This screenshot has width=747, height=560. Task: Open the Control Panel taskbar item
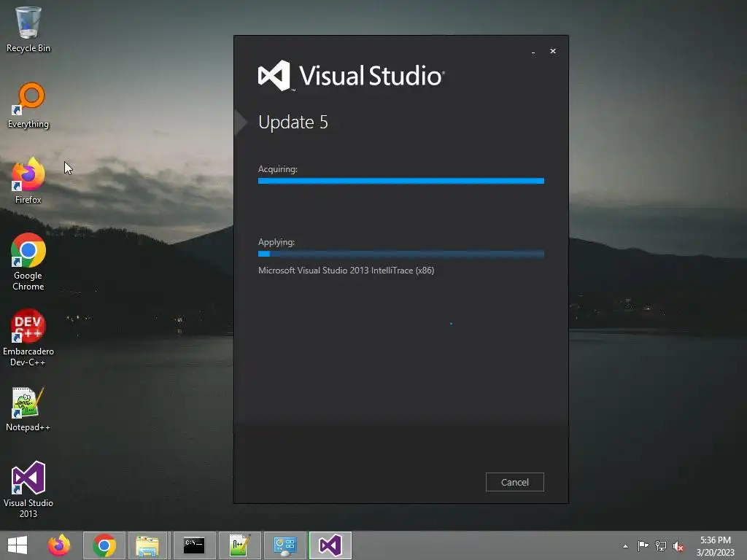tap(285, 545)
